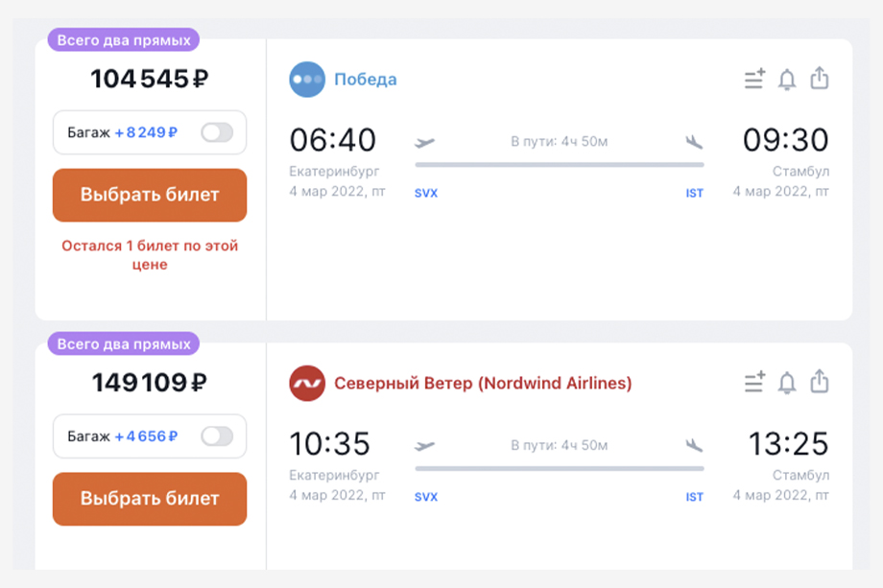
Task: Click Pobeda flight duration progress bar
Action: pos(560,165)
